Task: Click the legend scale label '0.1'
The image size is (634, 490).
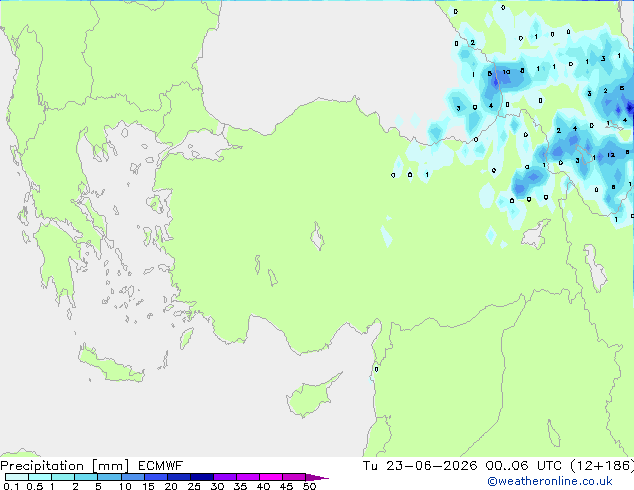Action: (11, 486)
